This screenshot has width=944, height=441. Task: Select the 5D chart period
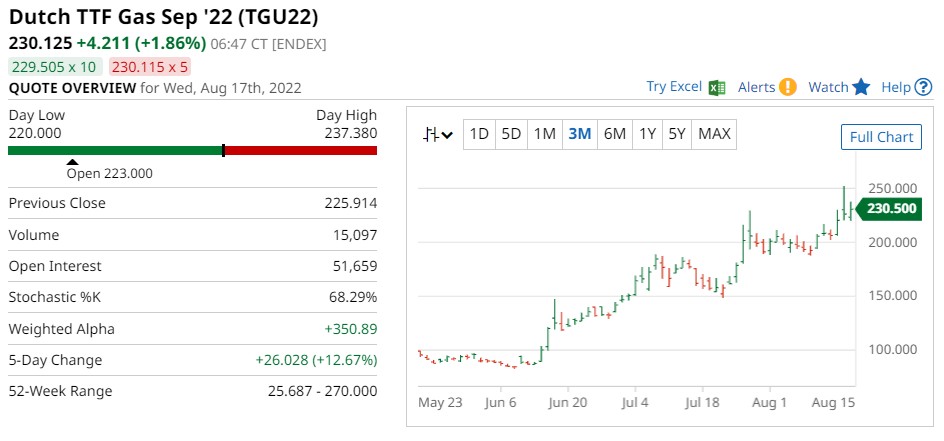pos(512,134)
